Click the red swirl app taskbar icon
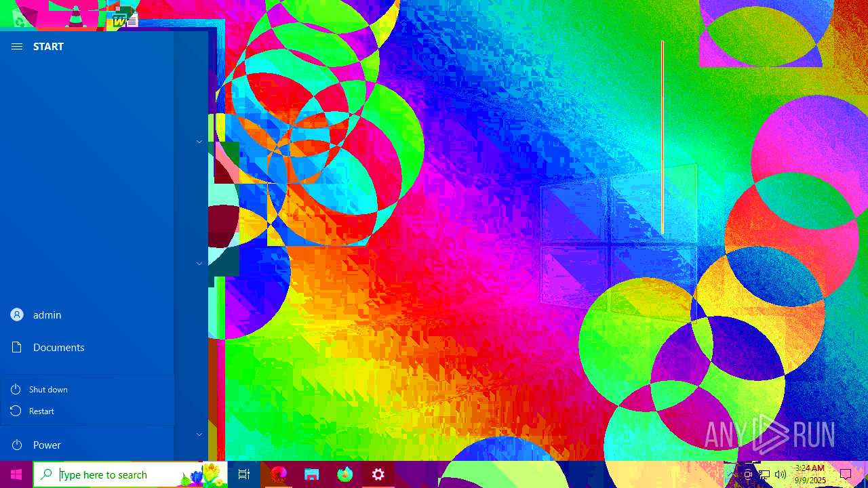This screenshot has width=868, height=488. click(278, 474)
